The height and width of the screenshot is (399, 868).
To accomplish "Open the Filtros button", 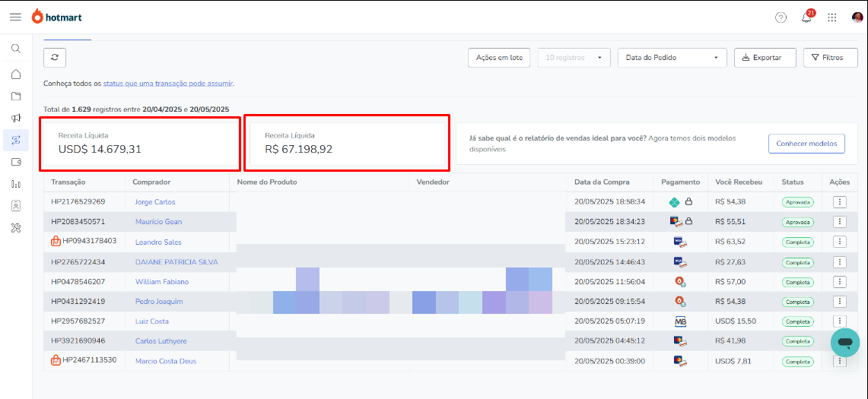I will [830, 58].
